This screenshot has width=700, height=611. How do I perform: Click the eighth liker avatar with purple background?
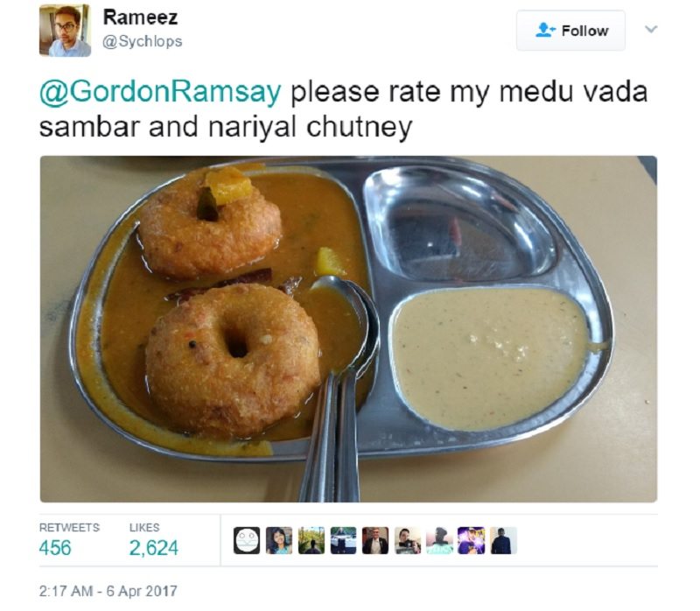472,540
